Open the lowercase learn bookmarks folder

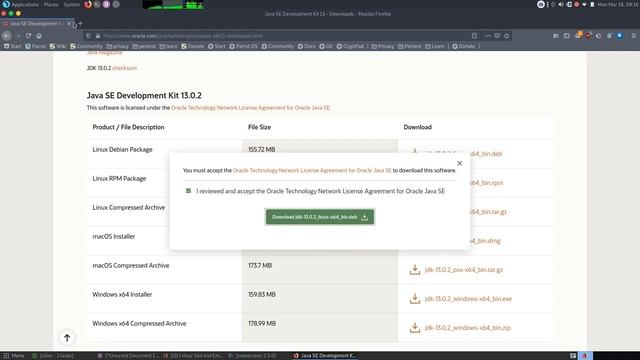[x=169, y=46]
